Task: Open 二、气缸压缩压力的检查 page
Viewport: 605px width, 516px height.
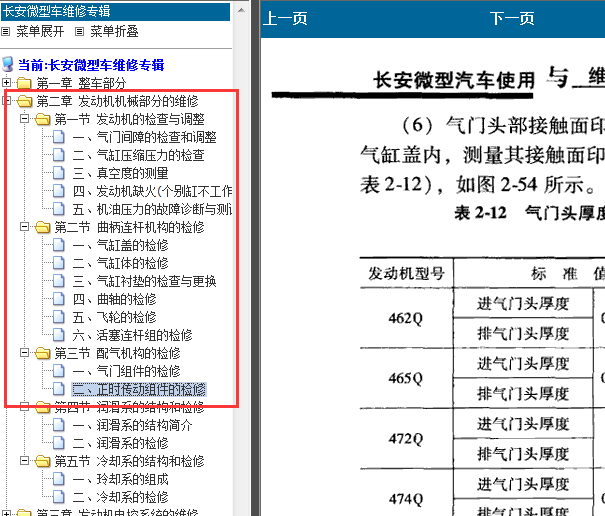Action: pos(139,155)
